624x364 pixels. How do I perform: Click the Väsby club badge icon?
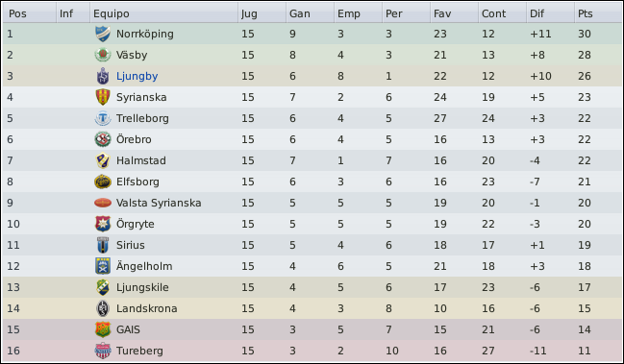pyautogui.click(x=103, y=55)
